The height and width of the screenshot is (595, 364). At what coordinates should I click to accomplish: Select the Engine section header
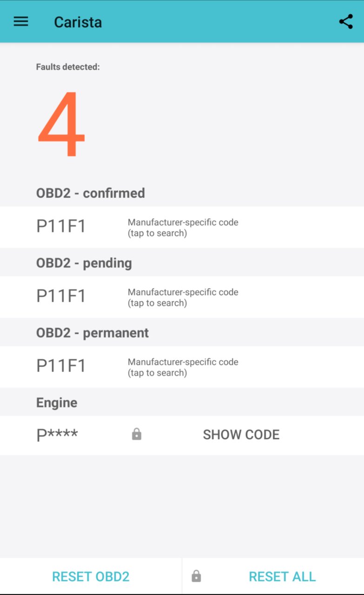coord(57,402)
